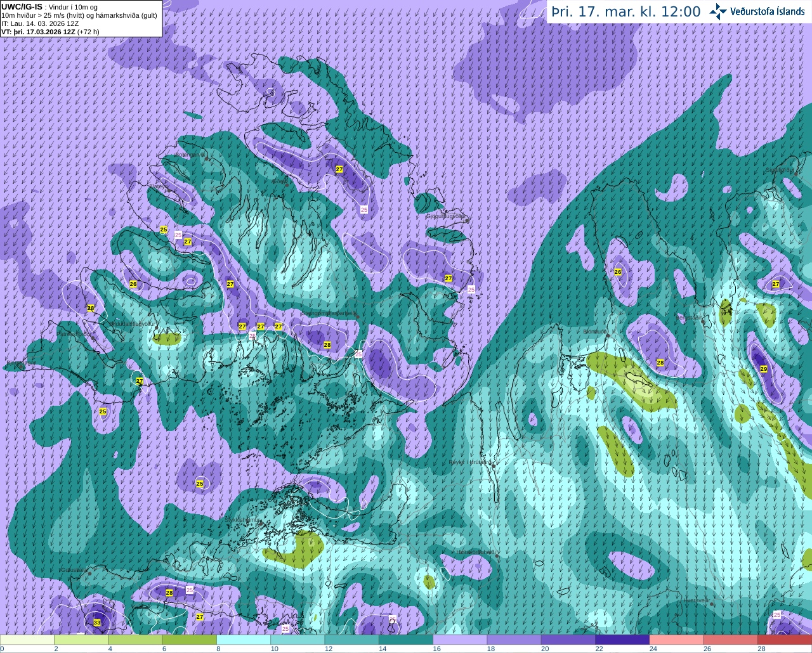Click the yellow 29 max gust marker

[x=763, y=369]
